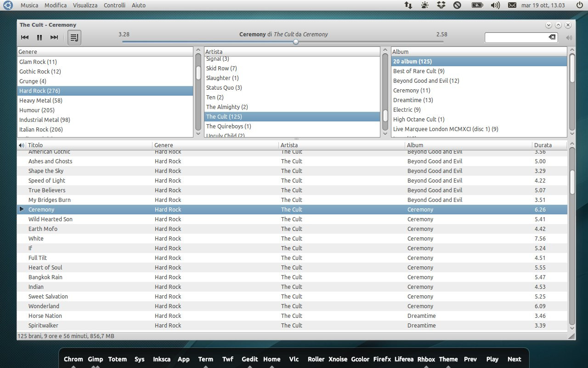The width and height of the screenshot is (588, 368).
Task: Click the Artista list scrollbar handle
Action: click(x=385, y=115)
